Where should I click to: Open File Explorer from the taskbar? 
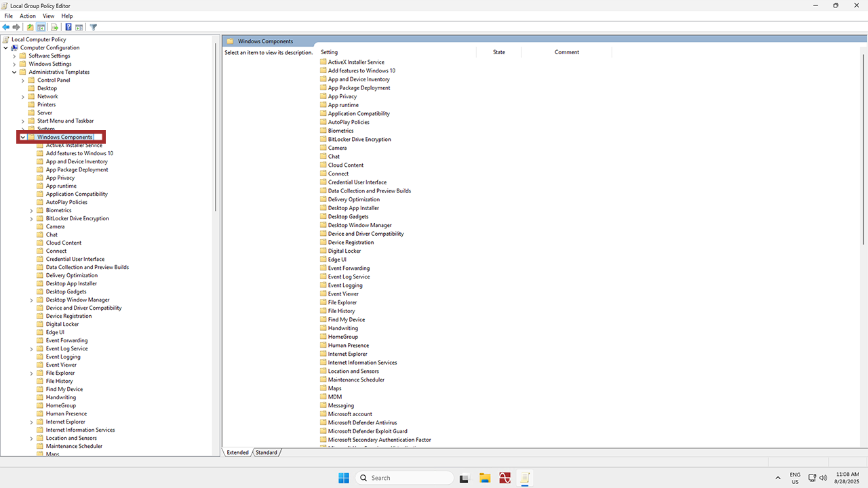(x=484, y=478)
